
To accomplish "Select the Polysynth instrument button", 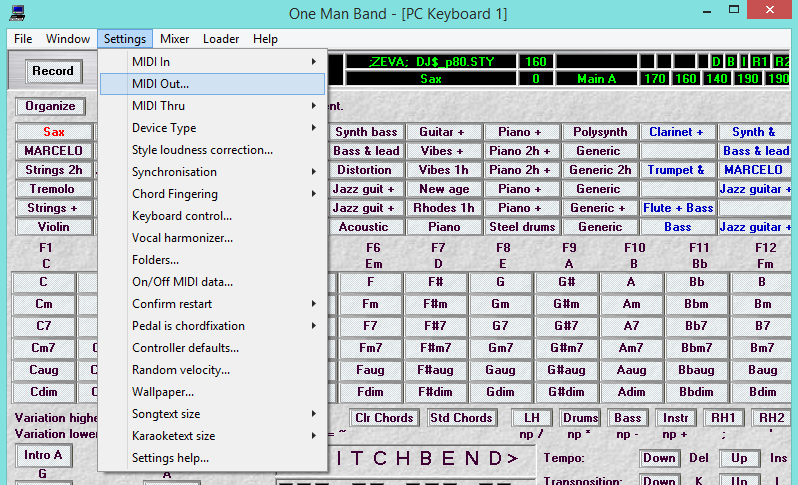I will [600, 132].
